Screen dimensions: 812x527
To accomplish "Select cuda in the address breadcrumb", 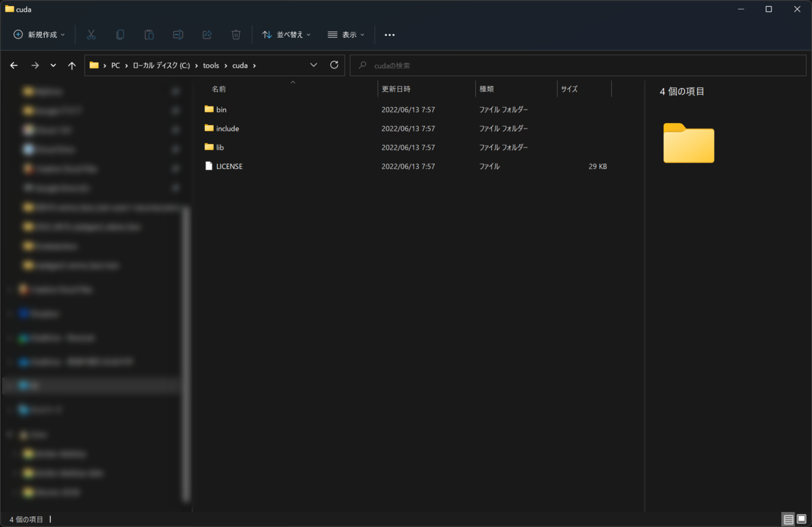I will [240, 66].
